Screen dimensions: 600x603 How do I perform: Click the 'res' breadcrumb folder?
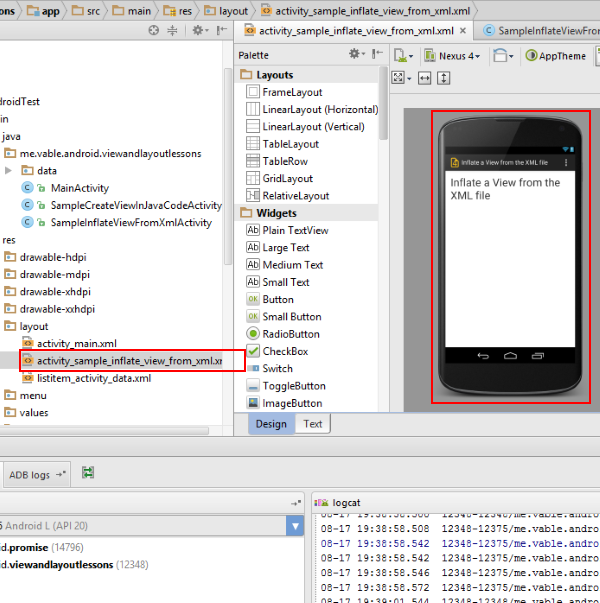[x=178, y=11]
